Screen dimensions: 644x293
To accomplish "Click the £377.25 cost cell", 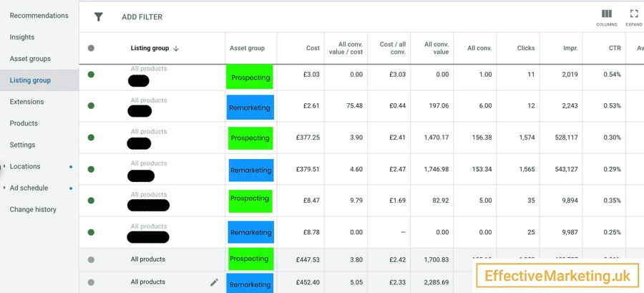I will point(308,138).
